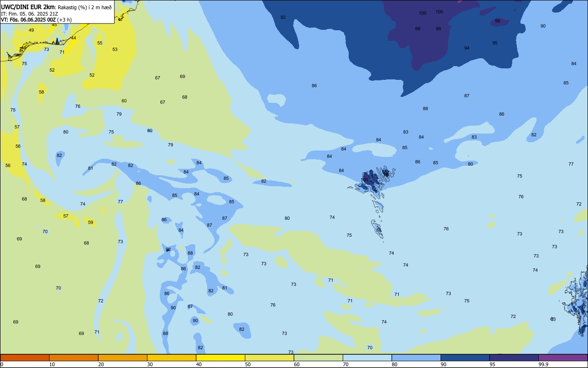This screenshot has height=368, width=588.
Task: Click the map title 'UWC/DINI EUR 2km'
Action: point(28,7)
